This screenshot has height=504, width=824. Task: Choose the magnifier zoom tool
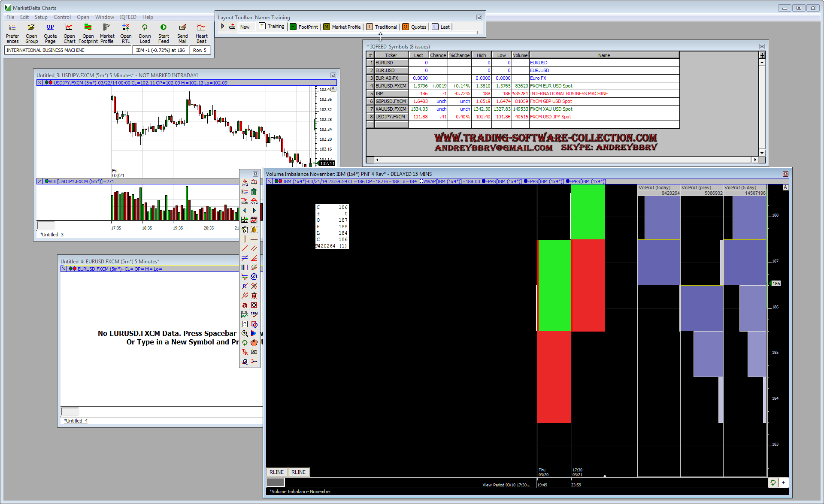coord(245,333)
